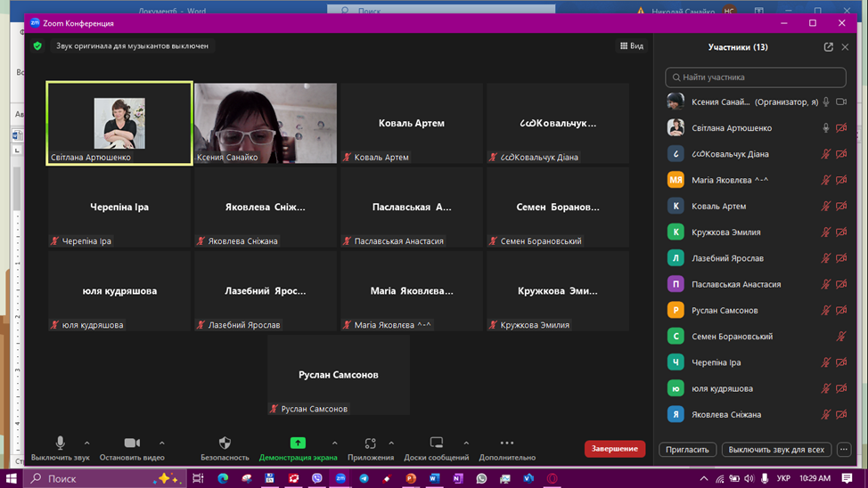The height and width of the screenshot is (488, 868).
Task: Pop out the Участники panel
Action: [x=828, y=47]
